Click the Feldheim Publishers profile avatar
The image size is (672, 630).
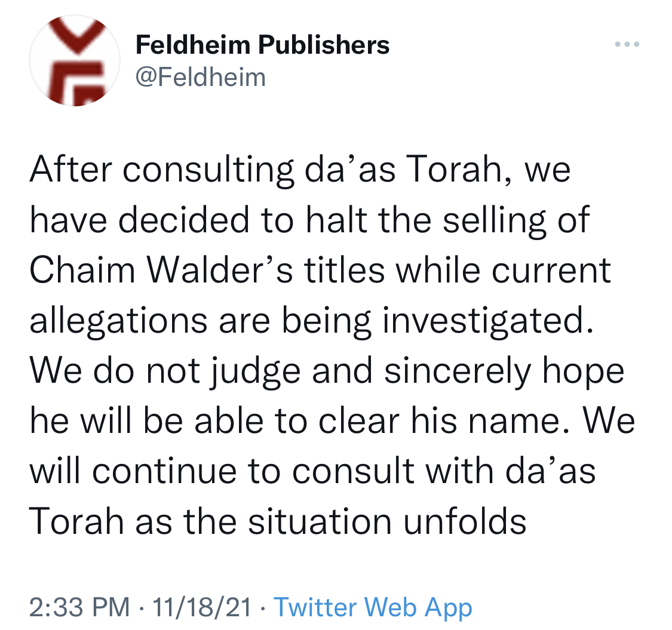click(74, 60)
